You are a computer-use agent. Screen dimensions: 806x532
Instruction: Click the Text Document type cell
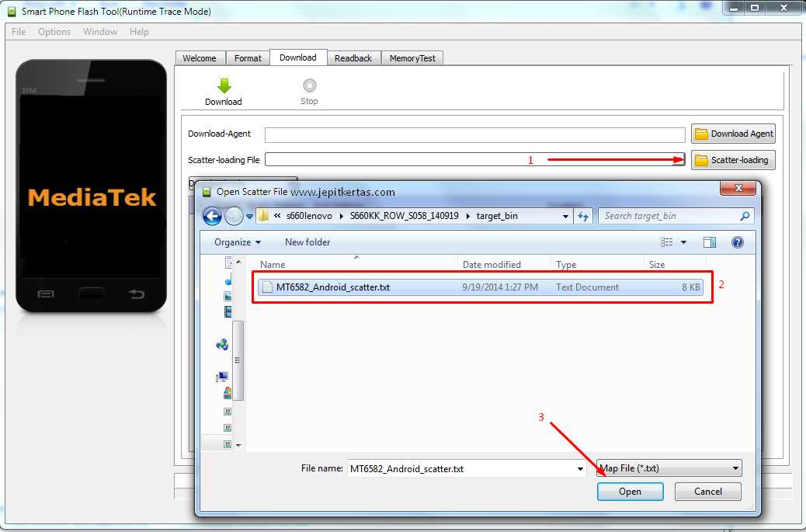(x=587, y=287)
